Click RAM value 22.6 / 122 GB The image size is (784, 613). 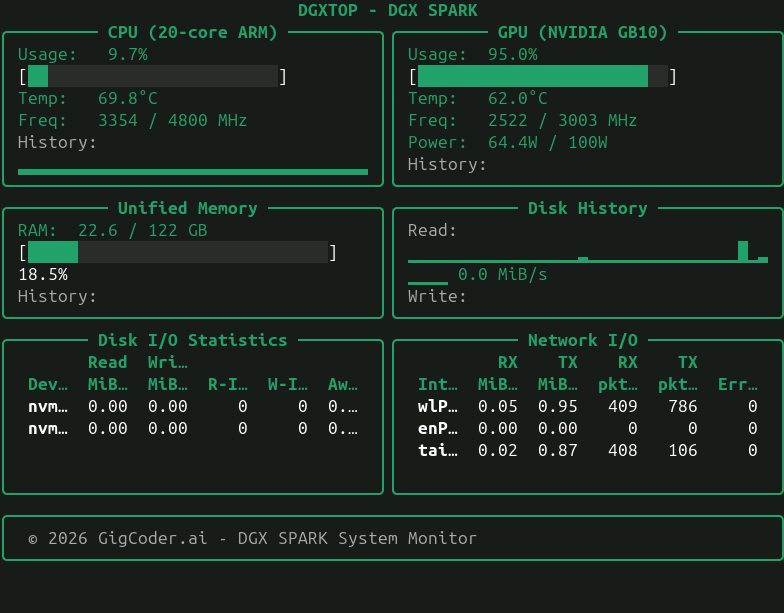(142, 230)
